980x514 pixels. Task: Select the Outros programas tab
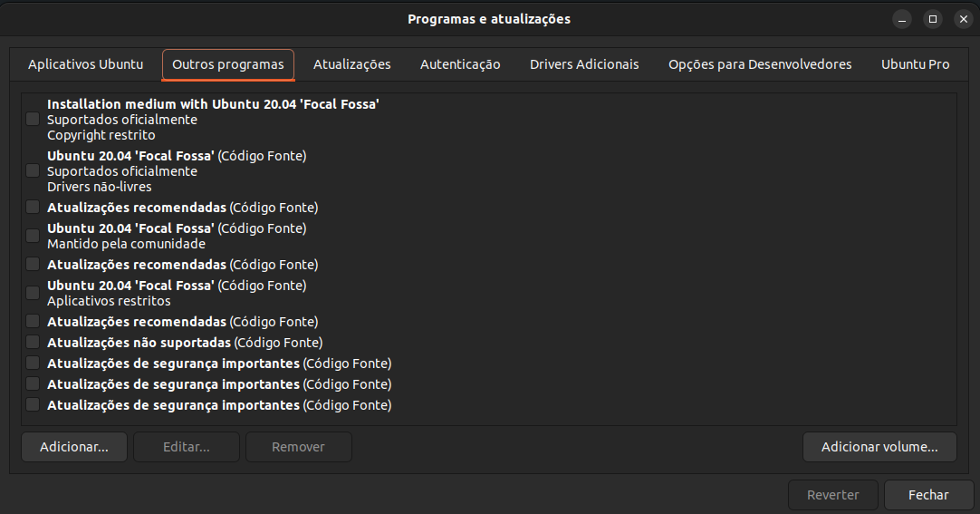tap(228, 64)
